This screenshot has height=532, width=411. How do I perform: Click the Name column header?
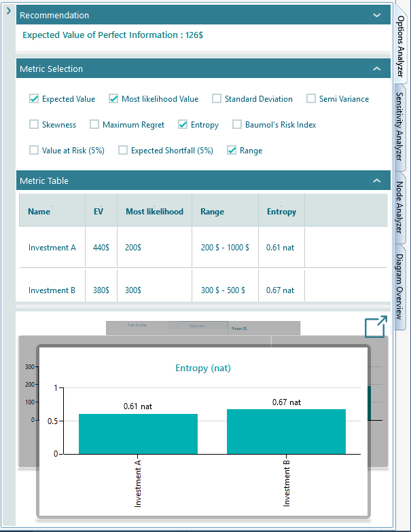tap(39, 211)
